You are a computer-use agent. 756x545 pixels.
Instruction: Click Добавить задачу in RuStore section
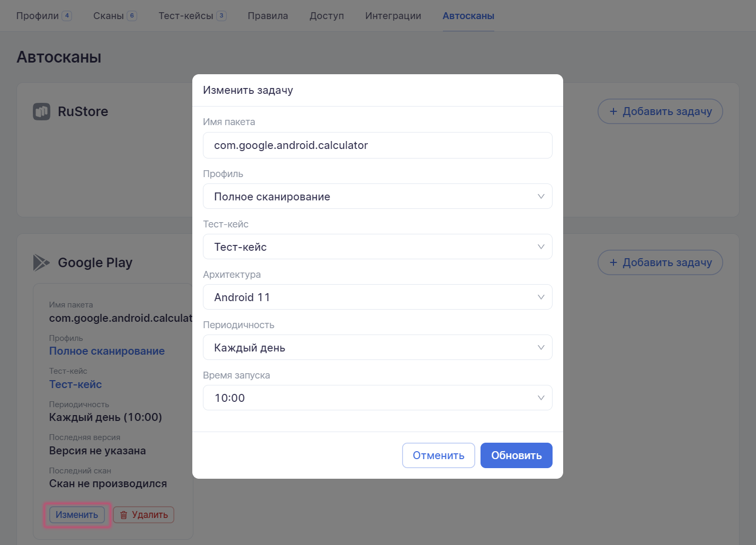[660, 111]
